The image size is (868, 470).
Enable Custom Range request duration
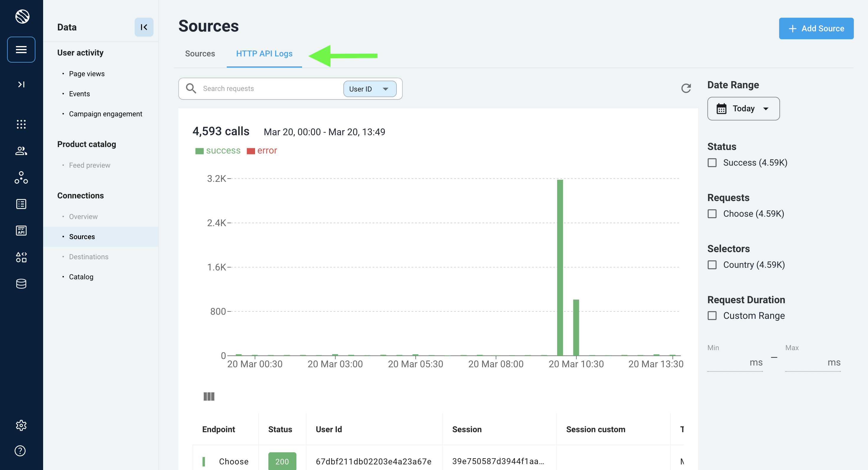pyautogui.click(x=712, y=316)
